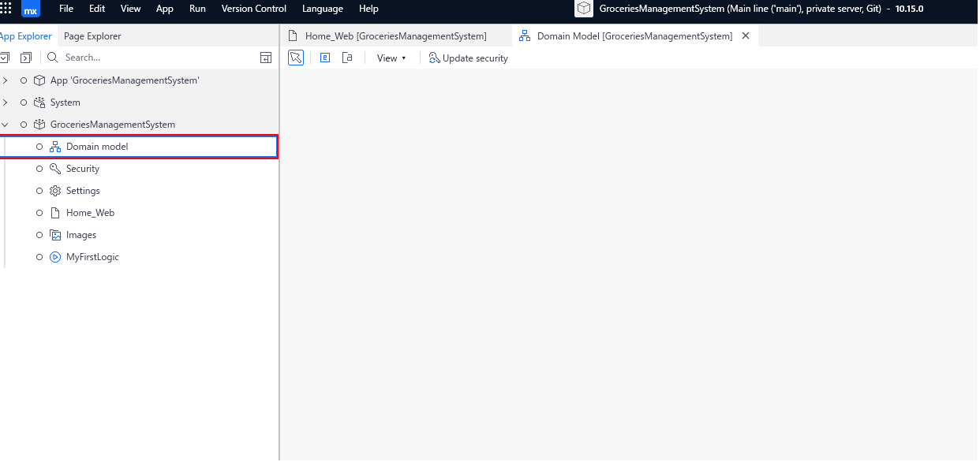Select the pointer selection tool
The height and width of the screenshot is (462, 980).
coord(296,58)
